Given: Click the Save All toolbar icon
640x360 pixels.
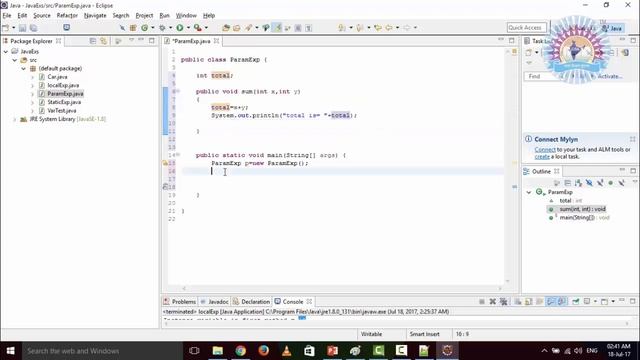Looking at the screenshot, I should pos(33,28).
